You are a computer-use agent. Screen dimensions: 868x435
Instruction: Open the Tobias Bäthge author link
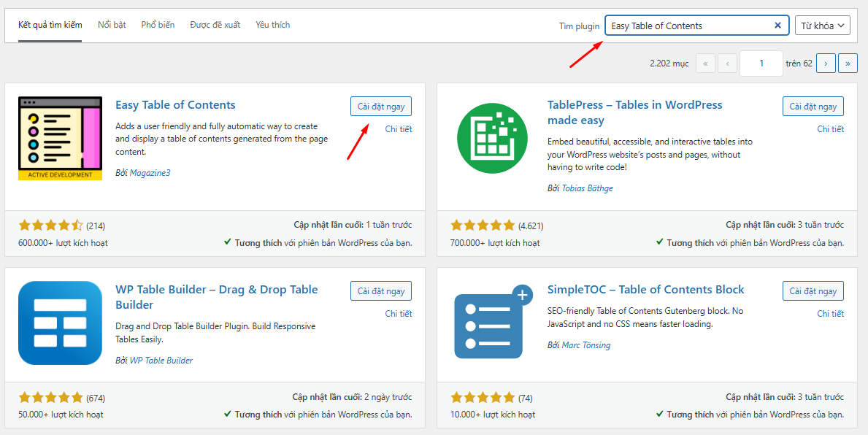[x=587, y=188]
